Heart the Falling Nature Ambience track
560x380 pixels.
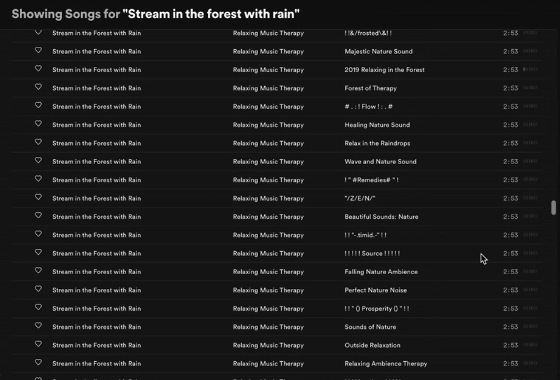38,271
